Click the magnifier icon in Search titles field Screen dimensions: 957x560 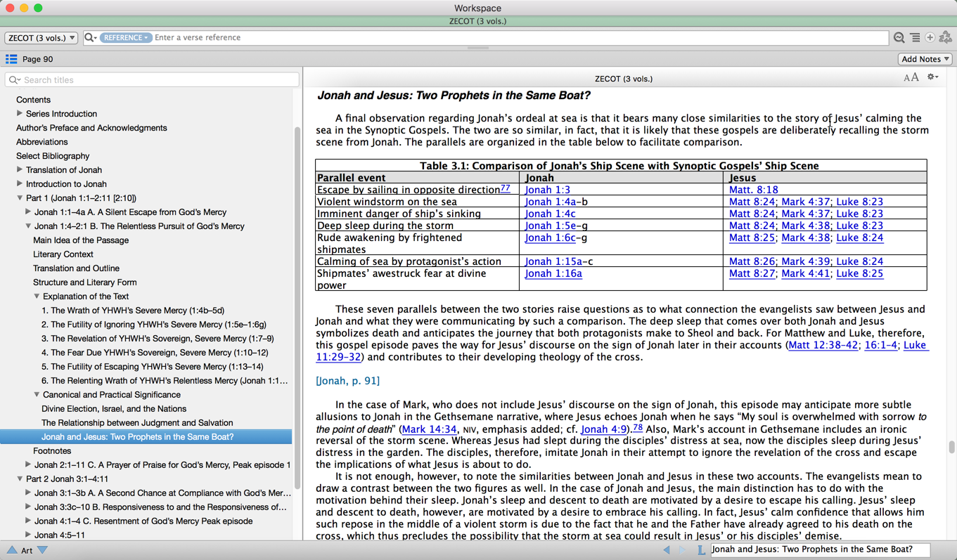pyautogui.click(x=15, y=80)
